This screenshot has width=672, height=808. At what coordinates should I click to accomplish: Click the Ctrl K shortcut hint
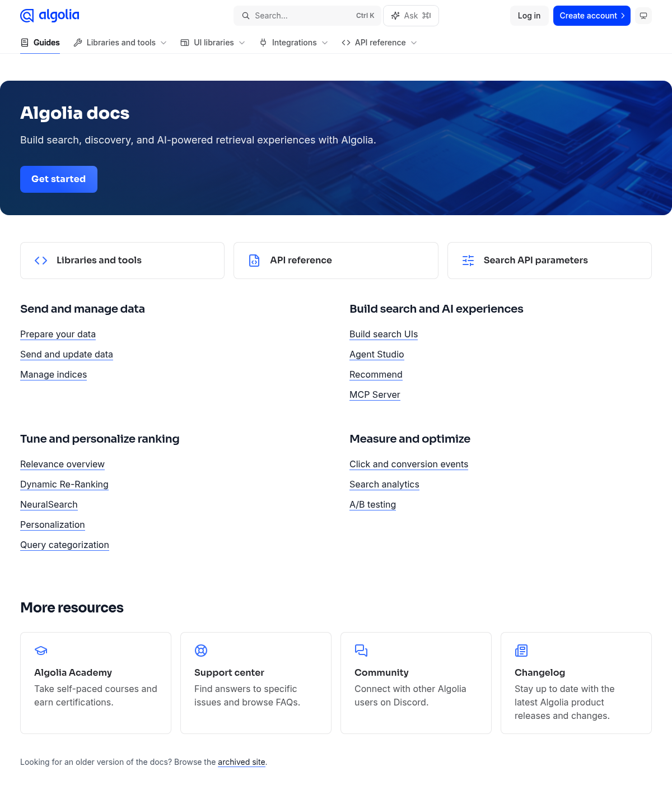click(365, 16)
